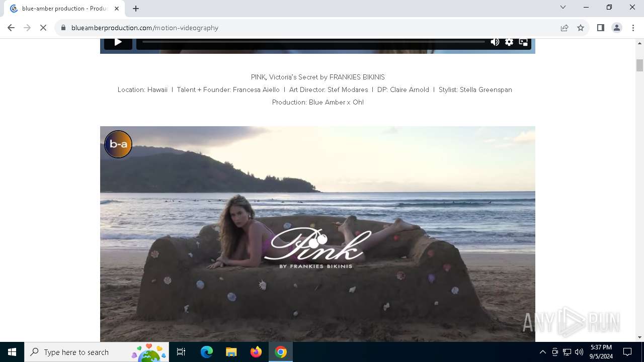Screen dimensions: 644x362
Task: Open the notification center
Action: pyautogui.click(x=627, y=352)
